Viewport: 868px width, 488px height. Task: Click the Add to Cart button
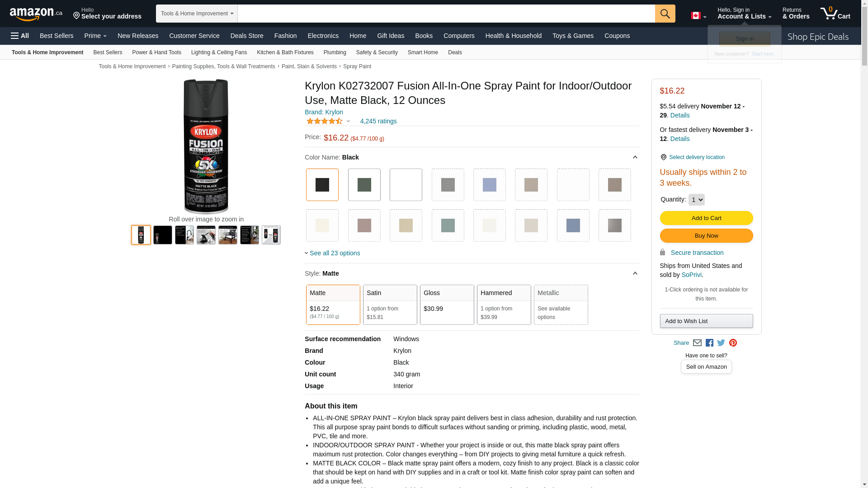[706, 218]
